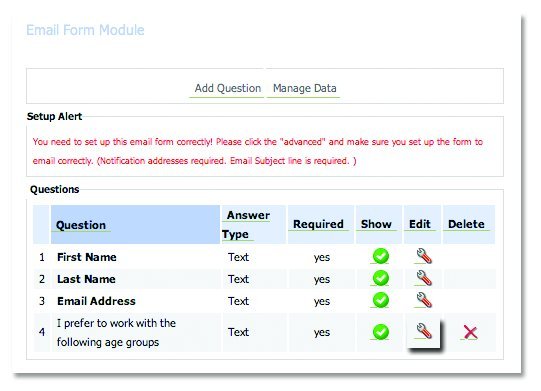The width and height of the screenshot is (541, 391).
Task: Select the First Name question text
Action: coord(87,257)
